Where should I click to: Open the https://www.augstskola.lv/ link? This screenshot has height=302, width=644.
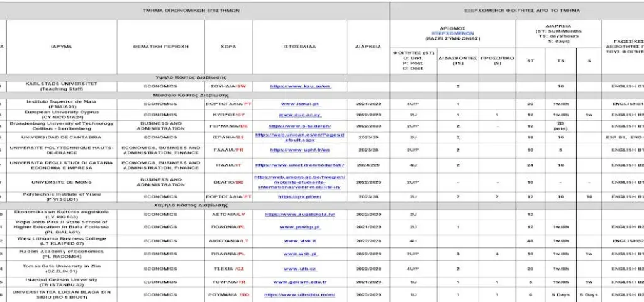[300, 215]
